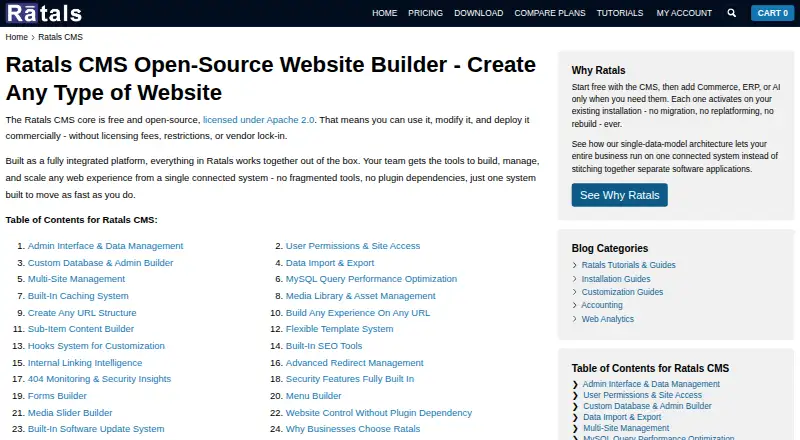Jump to Media Slider Builder section

[x=70, y=413]
